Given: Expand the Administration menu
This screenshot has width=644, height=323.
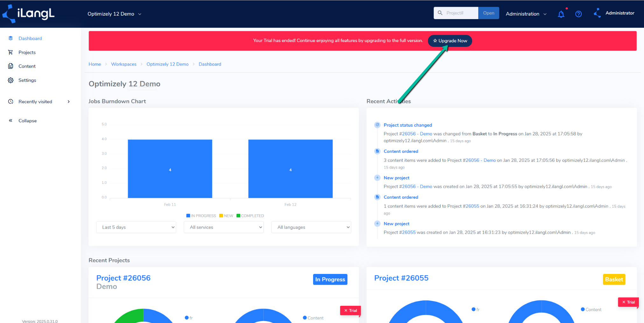Looking at the screenshot, I should [526, 14].
